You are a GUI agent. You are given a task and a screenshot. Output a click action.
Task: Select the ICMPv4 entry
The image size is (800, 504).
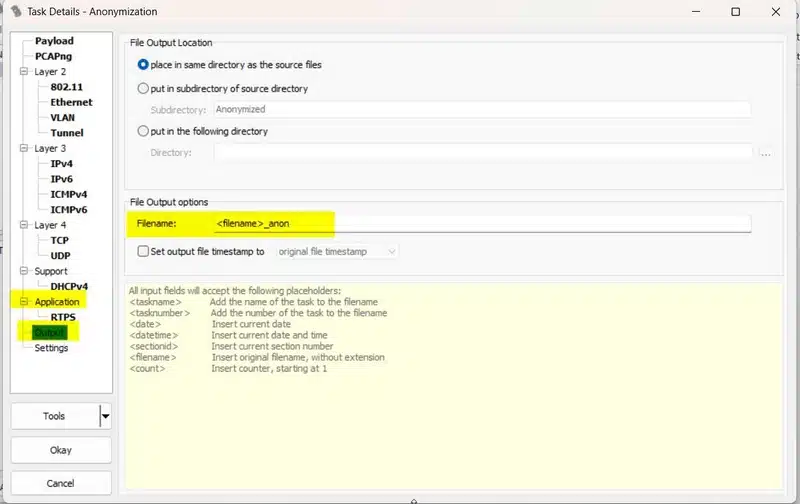69,194
